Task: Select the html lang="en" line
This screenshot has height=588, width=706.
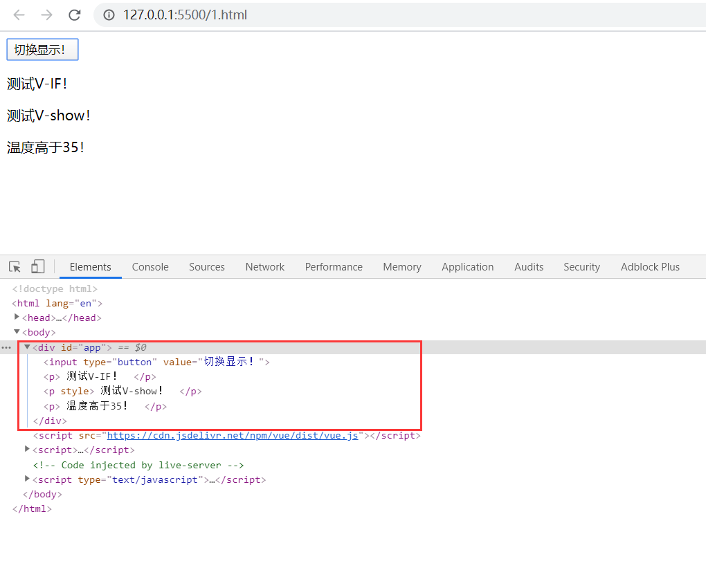Action: (57, 303)
